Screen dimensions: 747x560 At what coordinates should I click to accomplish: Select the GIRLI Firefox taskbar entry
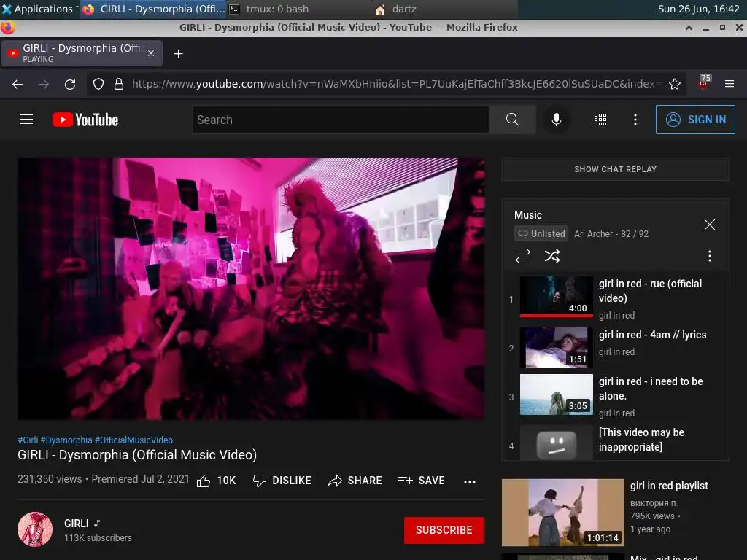153,9
